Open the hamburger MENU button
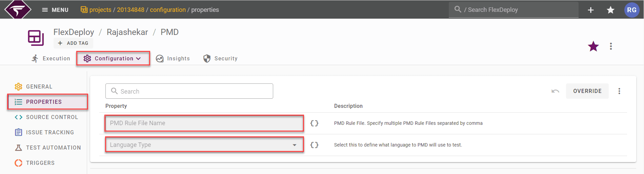644x174 pixels. tap(55, 10)
